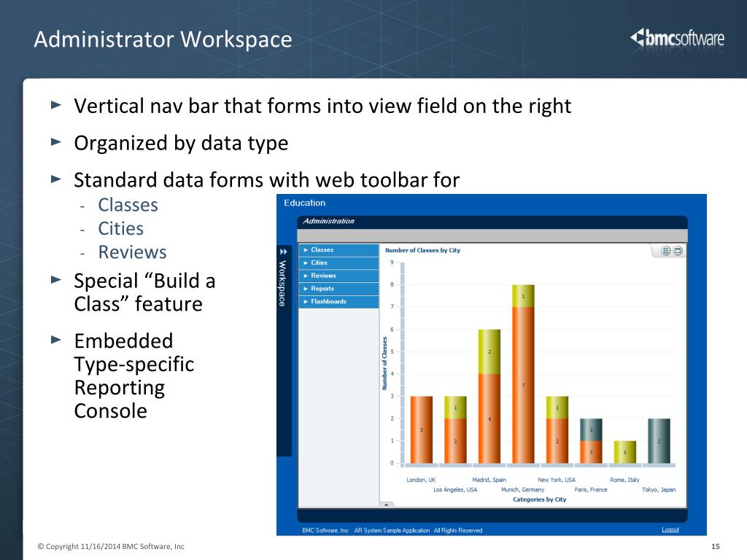This screenshot has width=747, height=560.
Task: Click the 'Reviews' sub-bullet text on slide
Action: click(133, 252)
